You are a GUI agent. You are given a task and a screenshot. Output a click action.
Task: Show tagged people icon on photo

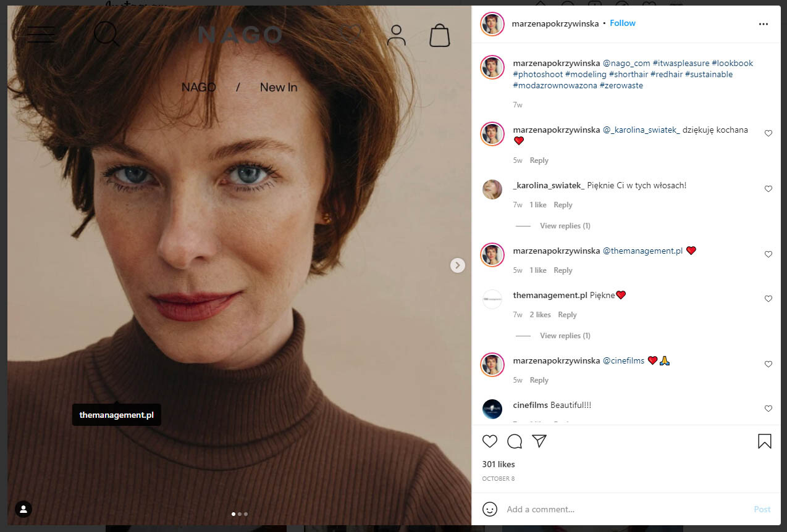click(23, 509)
